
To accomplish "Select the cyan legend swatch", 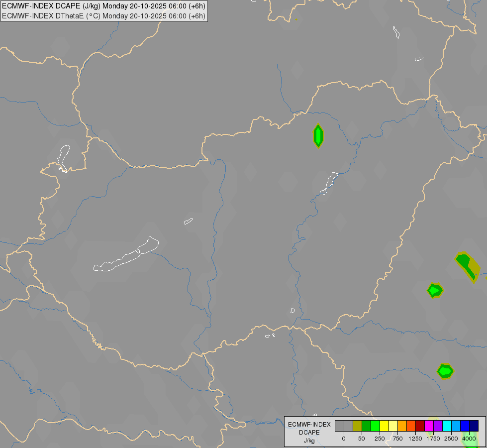I will [x=447, y=426].
